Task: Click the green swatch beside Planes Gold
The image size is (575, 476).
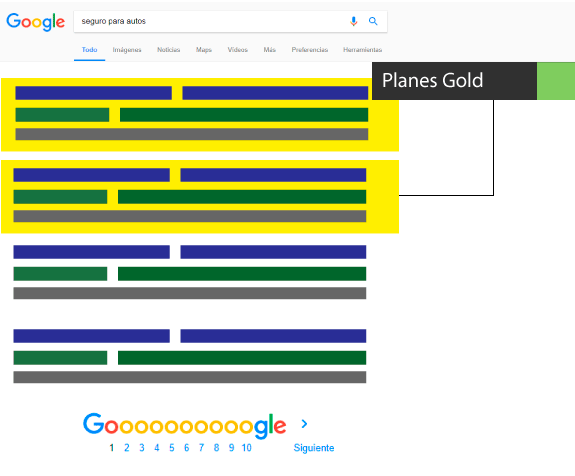Action: (556, 81)
